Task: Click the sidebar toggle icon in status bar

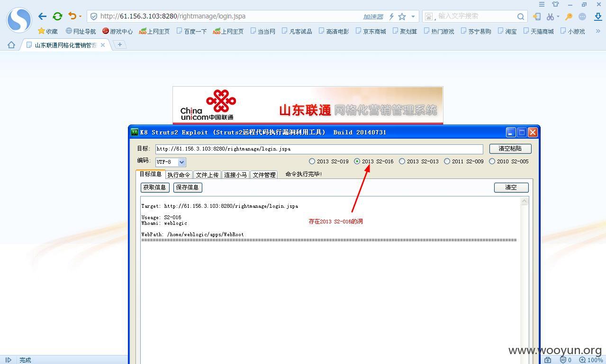Action: (x=8, y=360)
